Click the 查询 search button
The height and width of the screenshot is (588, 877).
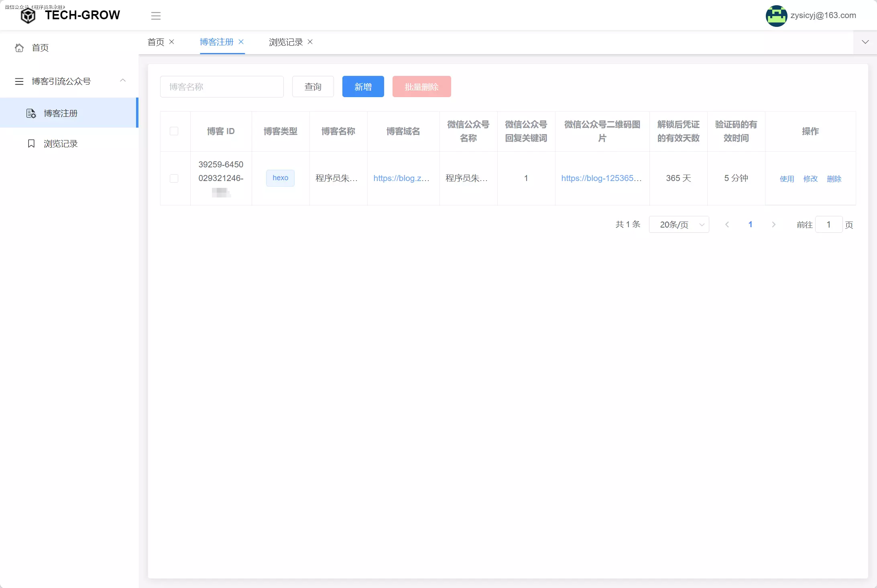click(313, 87)
